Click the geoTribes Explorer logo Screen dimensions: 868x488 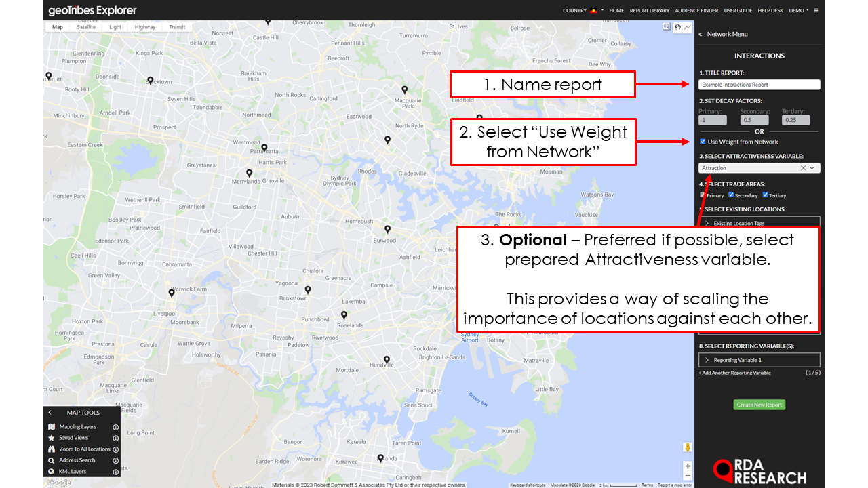click(x=92, y=10)
